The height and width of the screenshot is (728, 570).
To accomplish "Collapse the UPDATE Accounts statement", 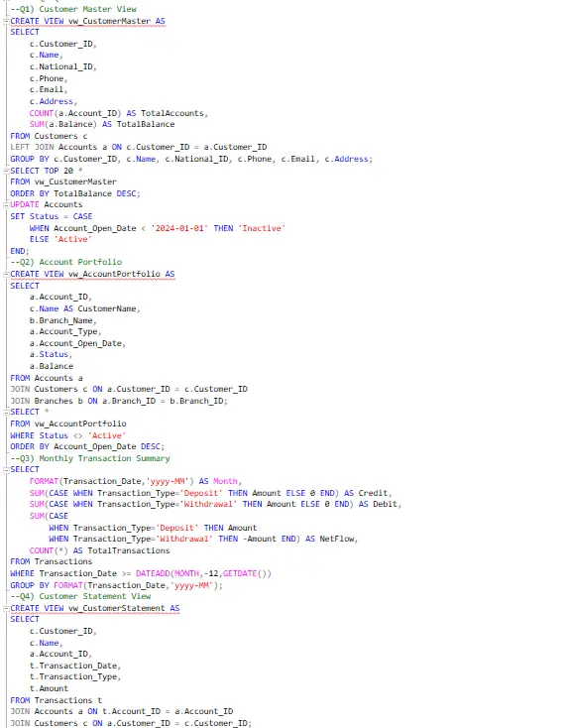I will [7, 204].
